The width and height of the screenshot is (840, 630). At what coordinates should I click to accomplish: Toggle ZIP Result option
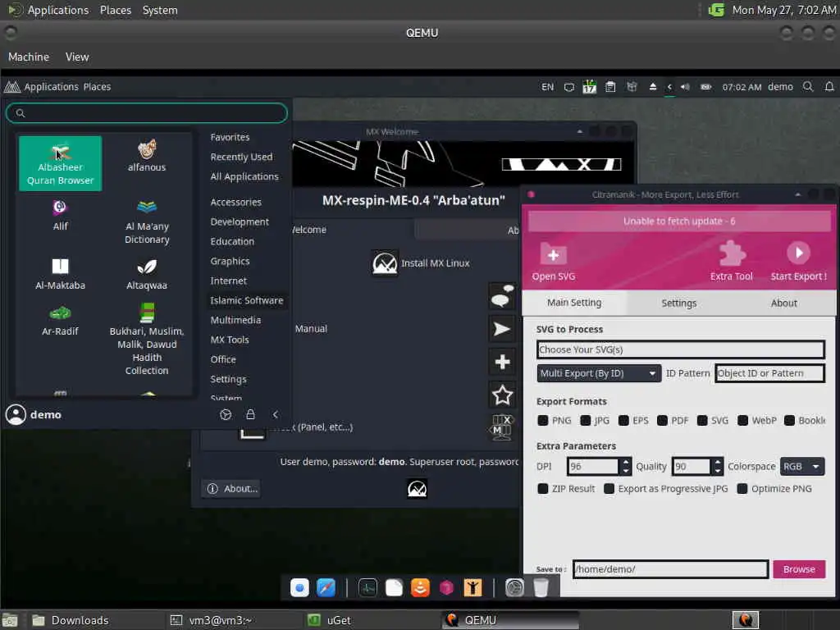coord(543,489)
